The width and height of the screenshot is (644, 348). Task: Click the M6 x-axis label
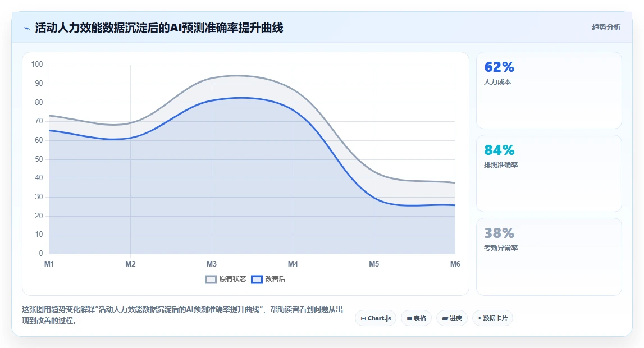click(x=455, y=264)
